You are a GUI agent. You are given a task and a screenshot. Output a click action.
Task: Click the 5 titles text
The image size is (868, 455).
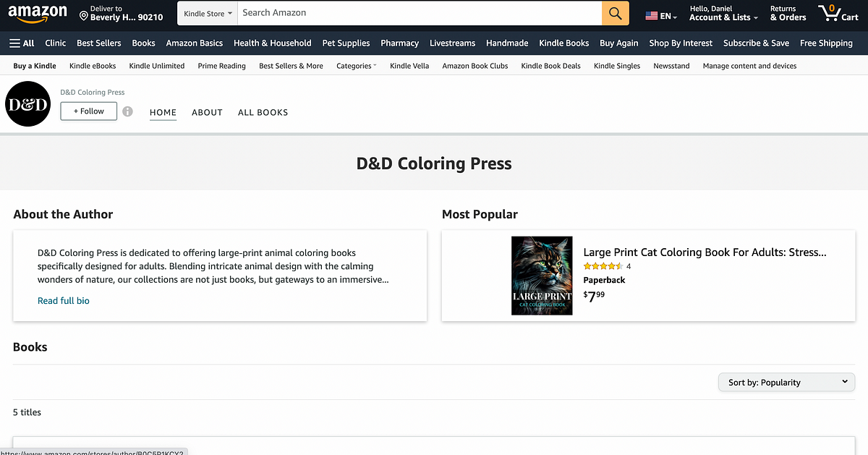point(27,412)
